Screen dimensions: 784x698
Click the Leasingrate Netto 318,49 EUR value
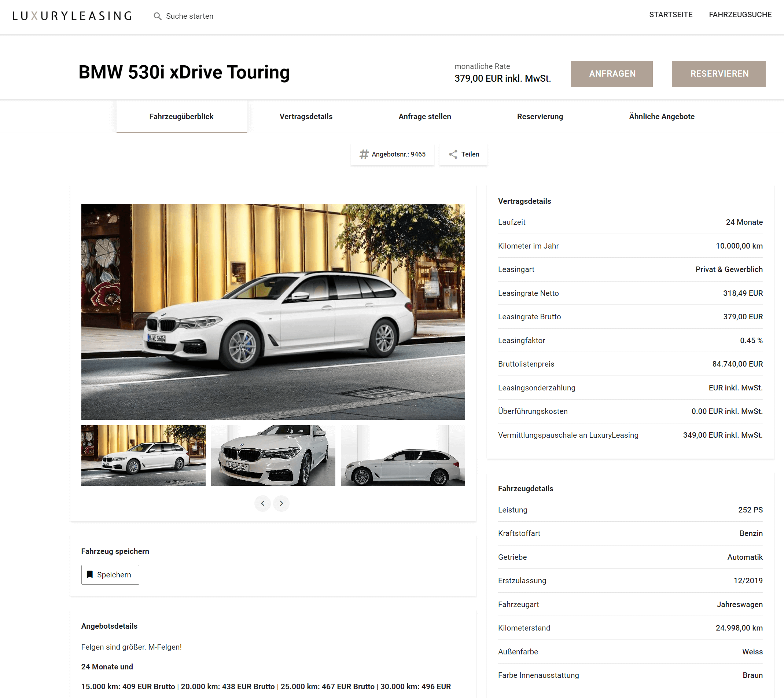pyautogui.click(x=743, y=293)
